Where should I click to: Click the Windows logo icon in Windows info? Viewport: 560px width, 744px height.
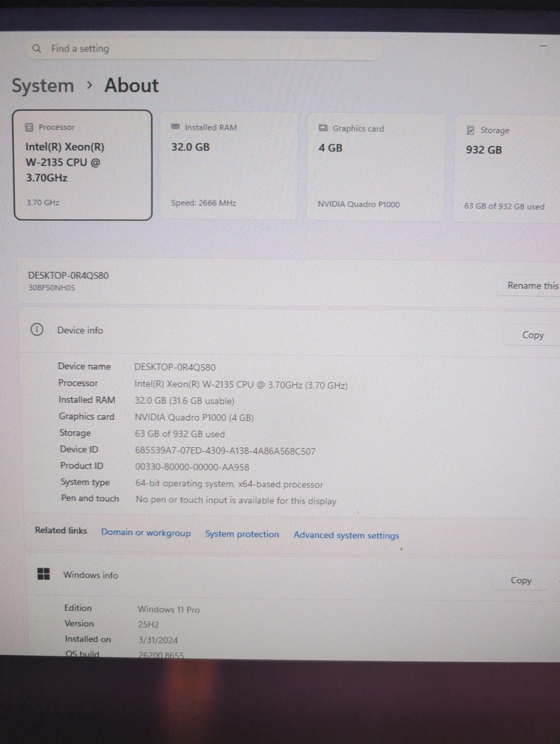(x=43, y=574)
